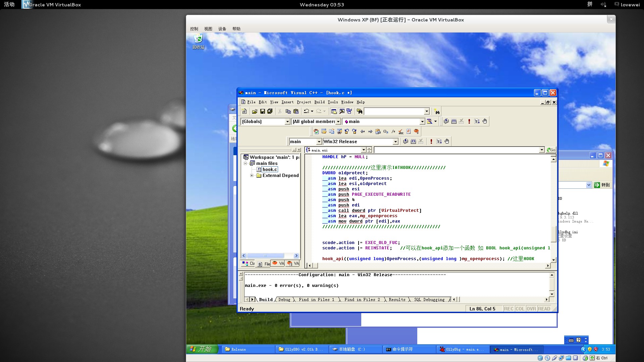
Task: Click the comment-out code /* toolbar icon
Action: pos(393,131)
